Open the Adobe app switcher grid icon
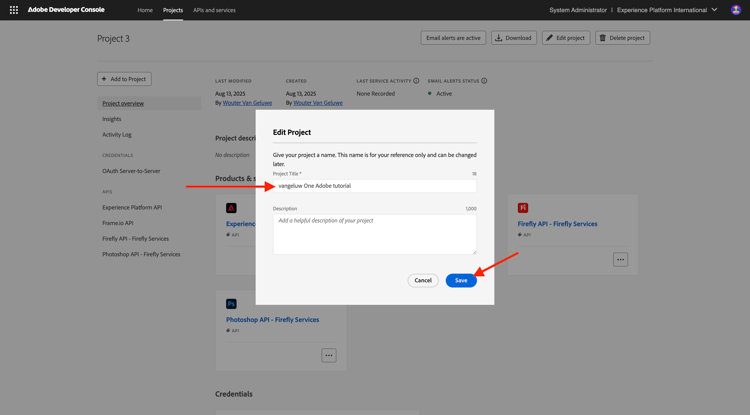The image size is (750, 415). 14,10
